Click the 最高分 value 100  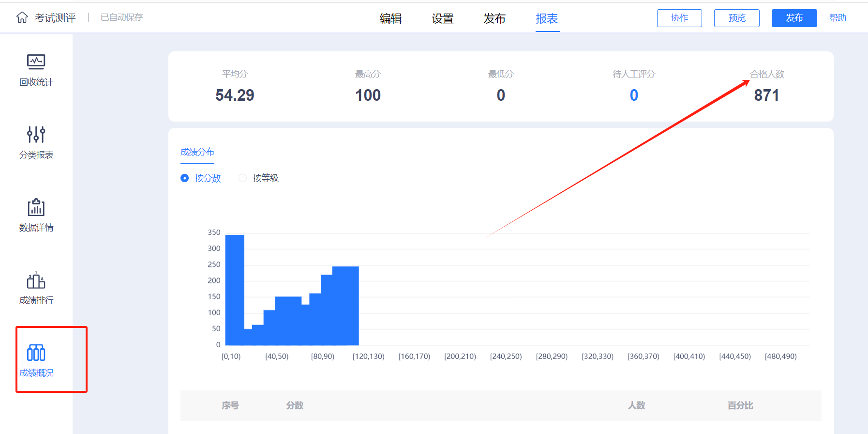368,95
